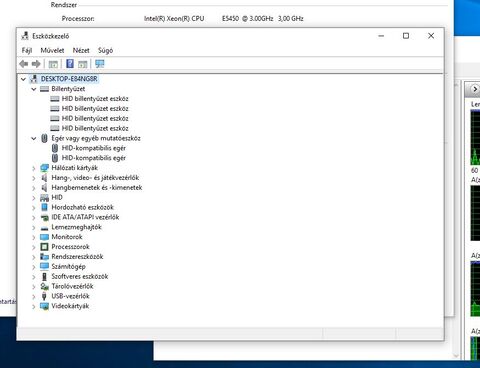This screenshot has width=480, height=368.
Task: Select the Billentyűzet keyboard category icon
Action: pyautogui.click(x=44, y=89)
